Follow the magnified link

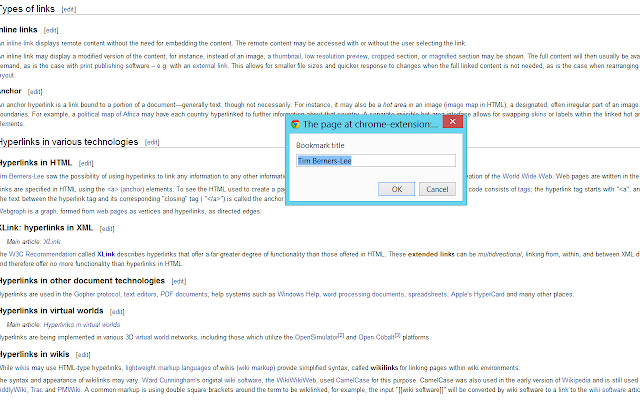pos(442,56)
